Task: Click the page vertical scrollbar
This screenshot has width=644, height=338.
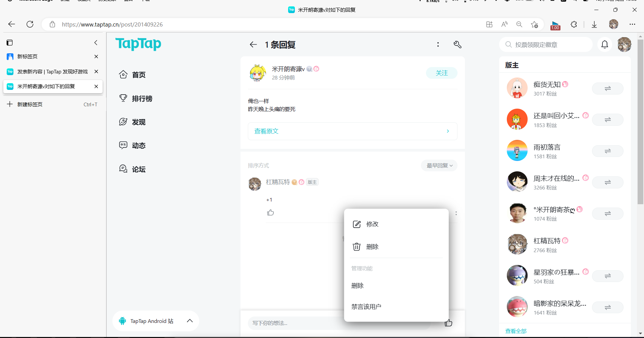Action: tap(641, 122)
